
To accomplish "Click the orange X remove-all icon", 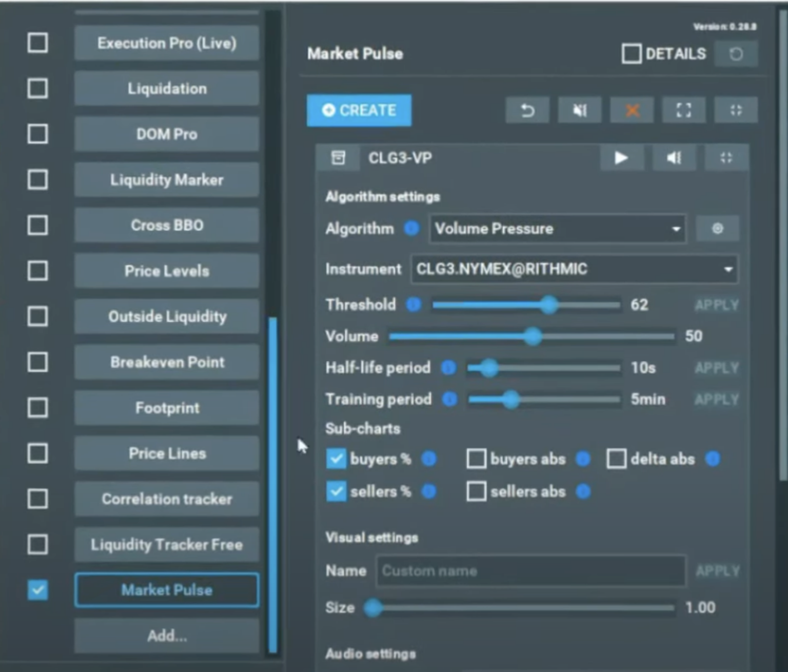I will (x=632, y=110).
